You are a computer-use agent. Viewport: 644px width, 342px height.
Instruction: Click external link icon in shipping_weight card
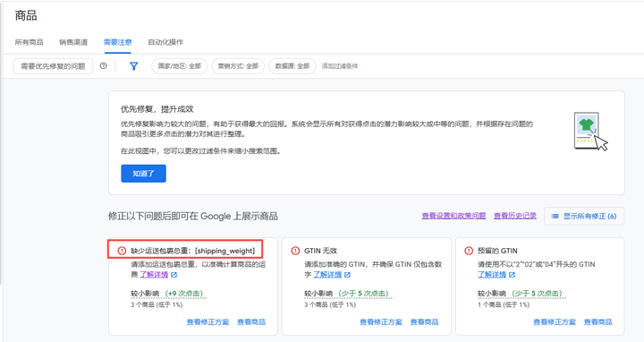174,275
